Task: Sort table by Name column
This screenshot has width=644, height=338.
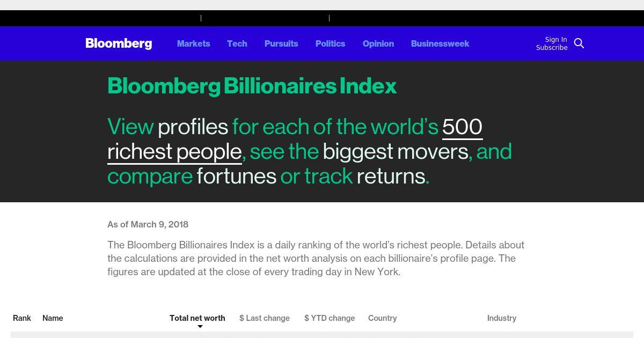Action: pyautogui.click(x=53, y=318)
